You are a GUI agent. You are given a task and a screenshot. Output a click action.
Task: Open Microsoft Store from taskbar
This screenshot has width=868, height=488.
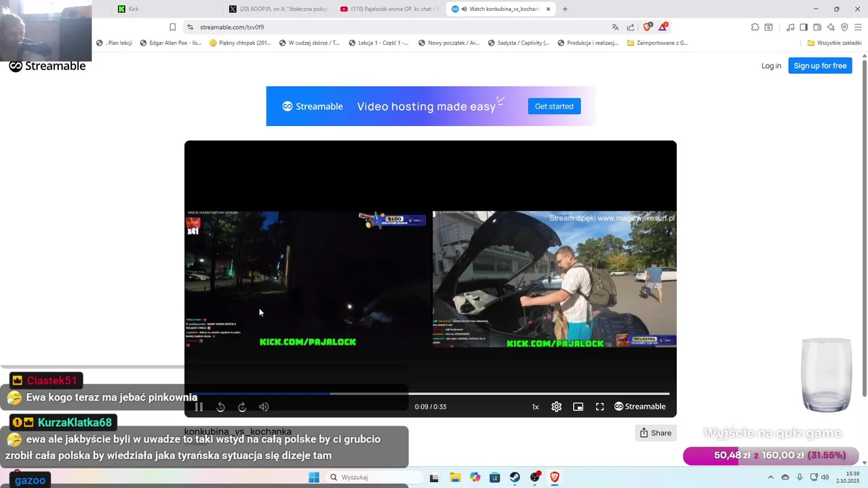(x=495, y=477)
